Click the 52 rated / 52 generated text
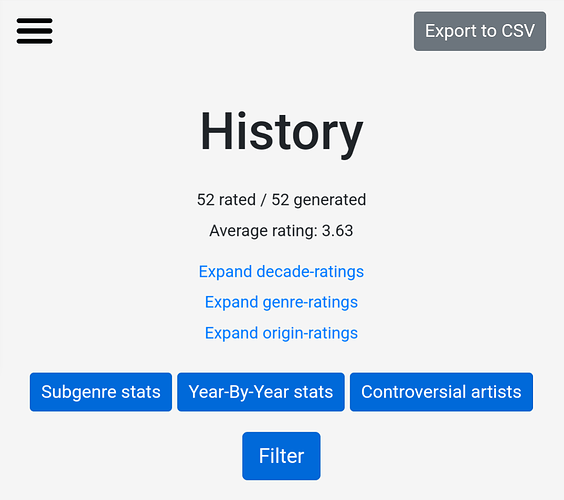 (x=281, y=200)
